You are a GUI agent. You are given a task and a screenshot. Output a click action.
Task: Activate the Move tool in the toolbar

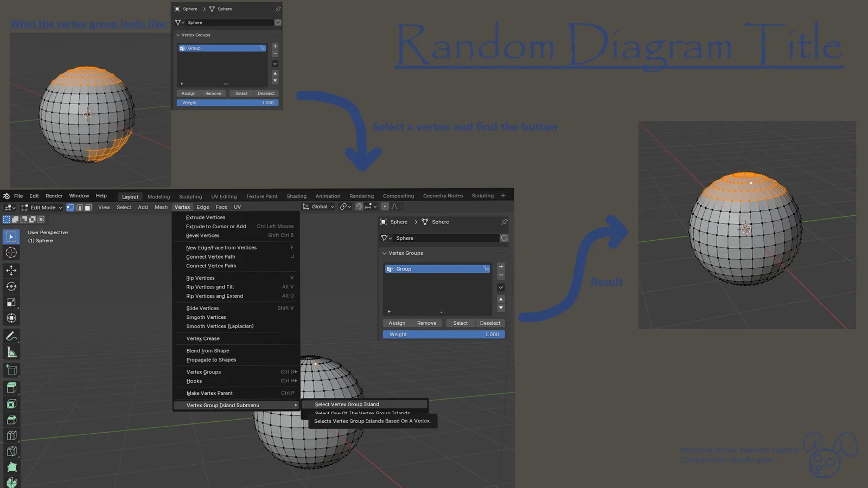point(11,270)
